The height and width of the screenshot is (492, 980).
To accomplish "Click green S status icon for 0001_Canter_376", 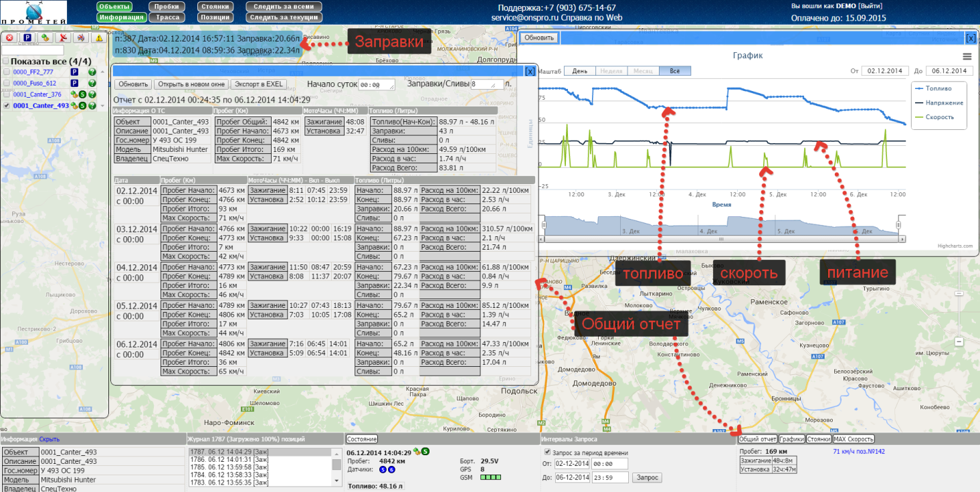I will pos(82,94).
